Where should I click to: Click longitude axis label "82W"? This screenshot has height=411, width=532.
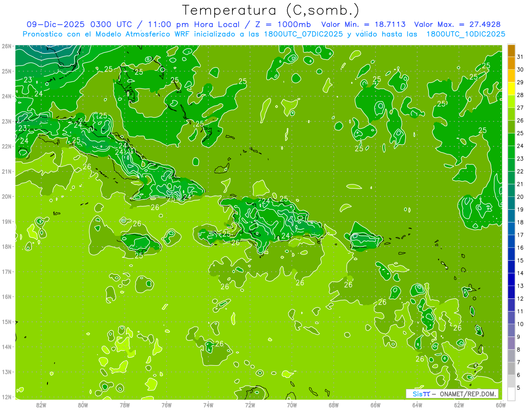tap(41, 405)
